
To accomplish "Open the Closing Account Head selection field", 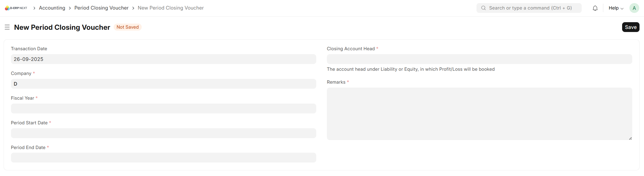I will point(480,59).
